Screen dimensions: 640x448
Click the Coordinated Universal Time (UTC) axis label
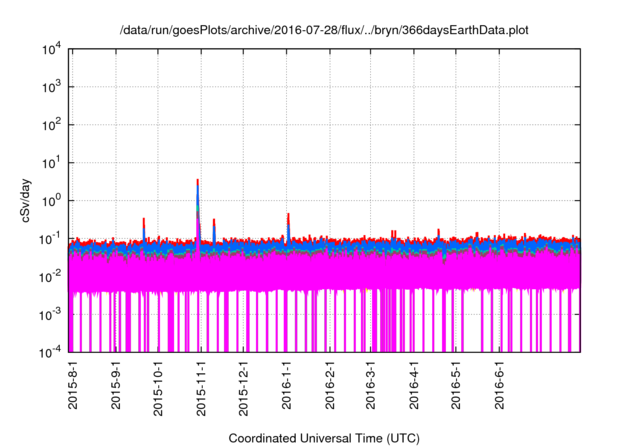(324, 438)
